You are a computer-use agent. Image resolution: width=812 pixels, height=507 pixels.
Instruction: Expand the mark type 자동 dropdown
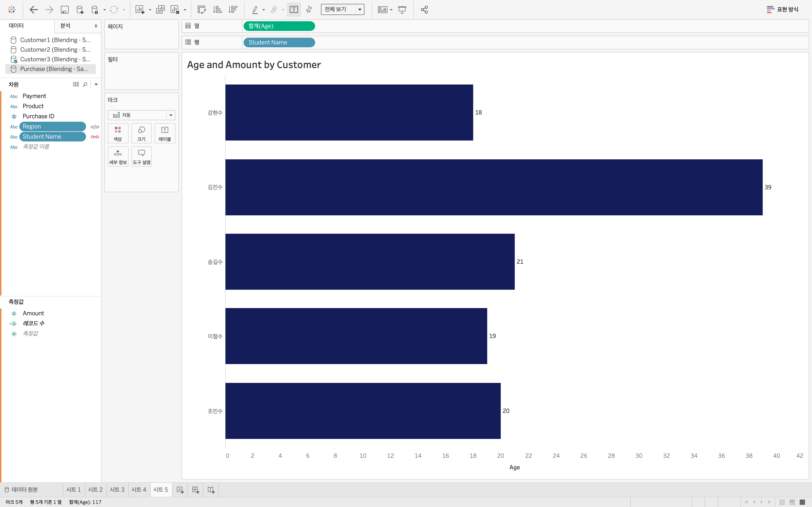click(171, 115)
